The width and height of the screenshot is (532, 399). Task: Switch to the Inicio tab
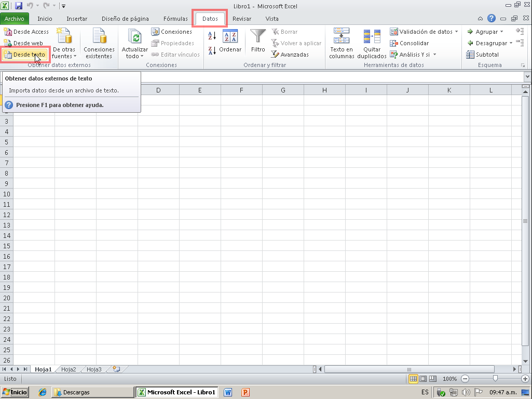[45, 19]
